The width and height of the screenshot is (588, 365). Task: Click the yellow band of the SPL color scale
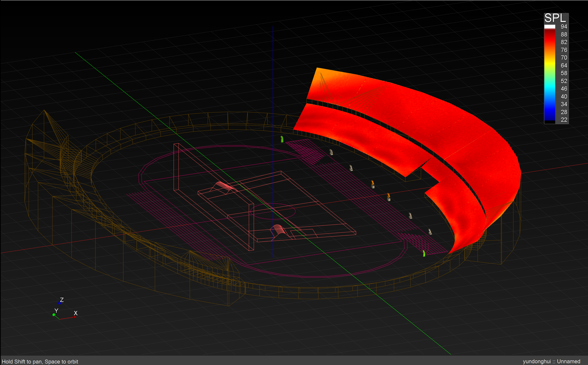550,63
